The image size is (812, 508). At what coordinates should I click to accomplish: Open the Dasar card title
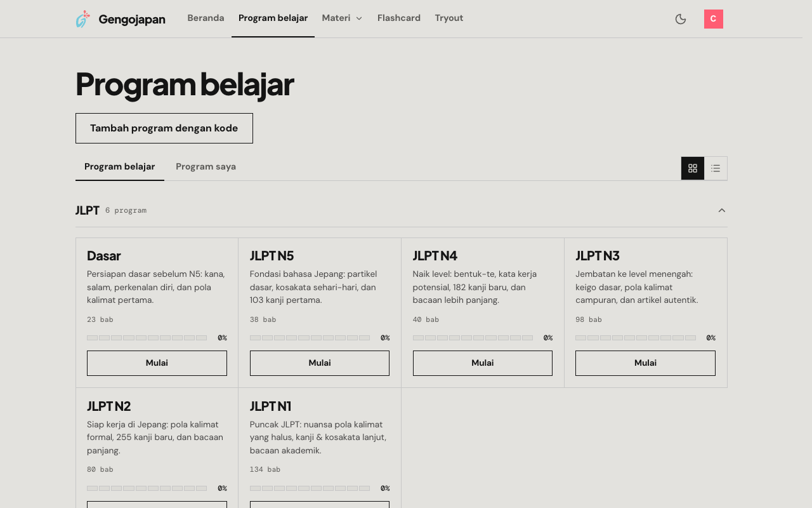point(104,256)
